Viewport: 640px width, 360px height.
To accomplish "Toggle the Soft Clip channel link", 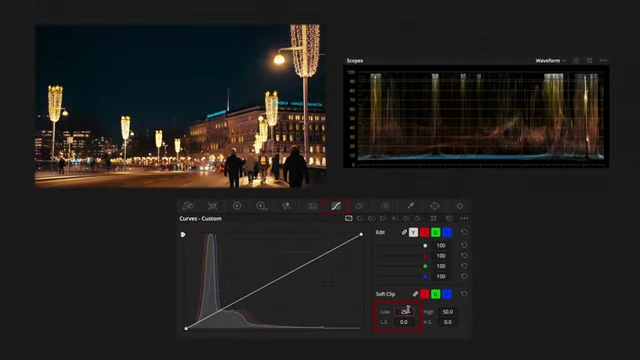I will (x=415, y=294).
